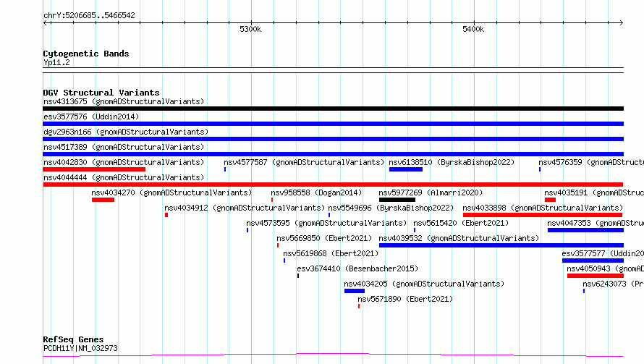Viewport: 644px width, 364px height.
Task: Open nsv6243073 variant label
Action: tap(613, 284)
